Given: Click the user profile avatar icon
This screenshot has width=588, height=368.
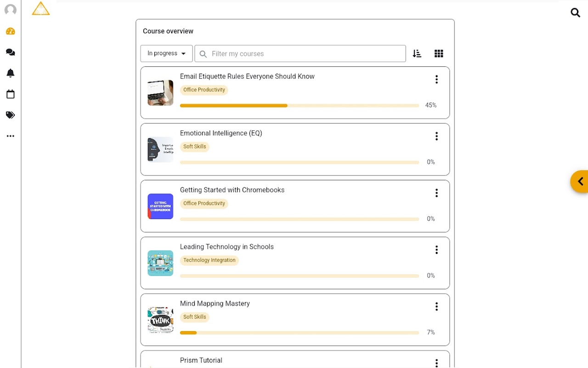Looking at the screenshot, I should (x=11, y=10).
